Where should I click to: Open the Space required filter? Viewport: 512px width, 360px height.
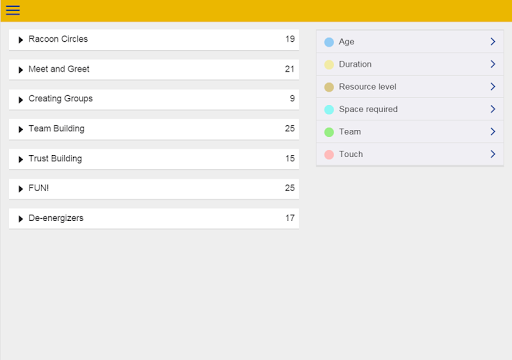[x=410, y=109]
